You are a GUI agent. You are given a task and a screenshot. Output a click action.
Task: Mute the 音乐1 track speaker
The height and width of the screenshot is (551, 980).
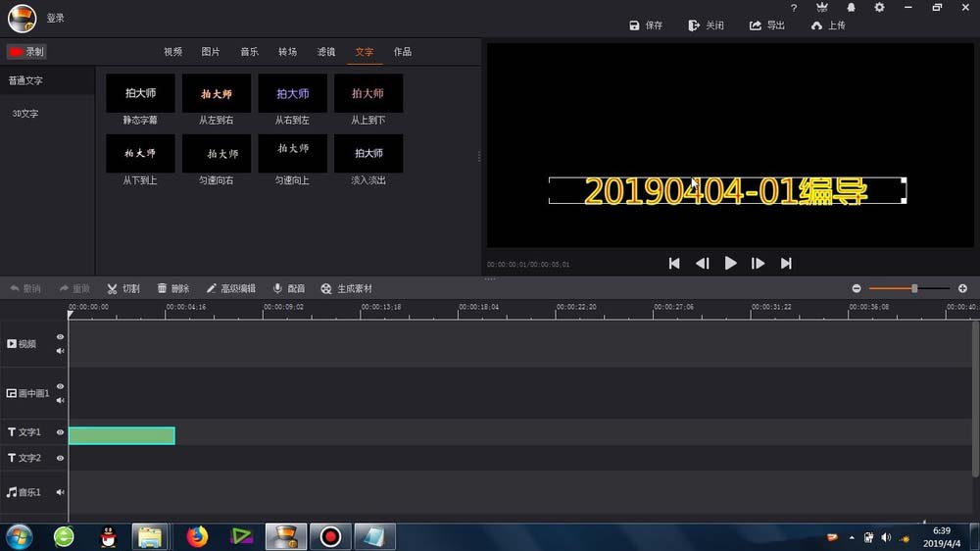(x=60, y=492)
